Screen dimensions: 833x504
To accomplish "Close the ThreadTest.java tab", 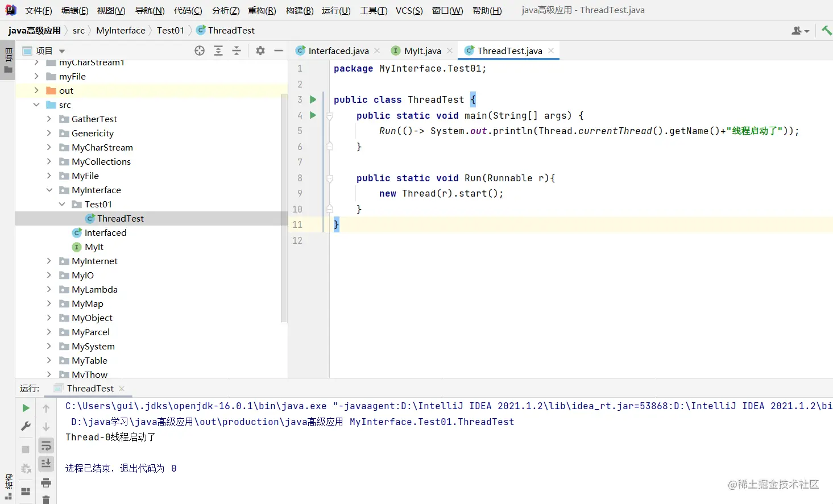I will 551,51.
